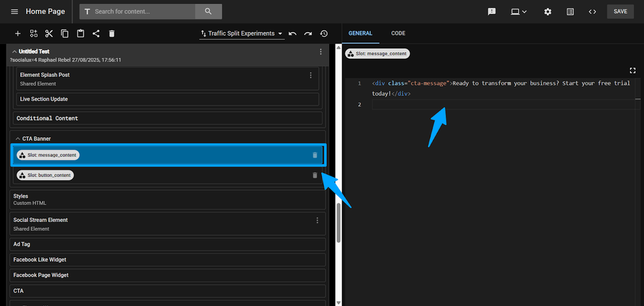The image size is (644, 306).
Task: Click the redo arrow
Action: tap(308, 34)
